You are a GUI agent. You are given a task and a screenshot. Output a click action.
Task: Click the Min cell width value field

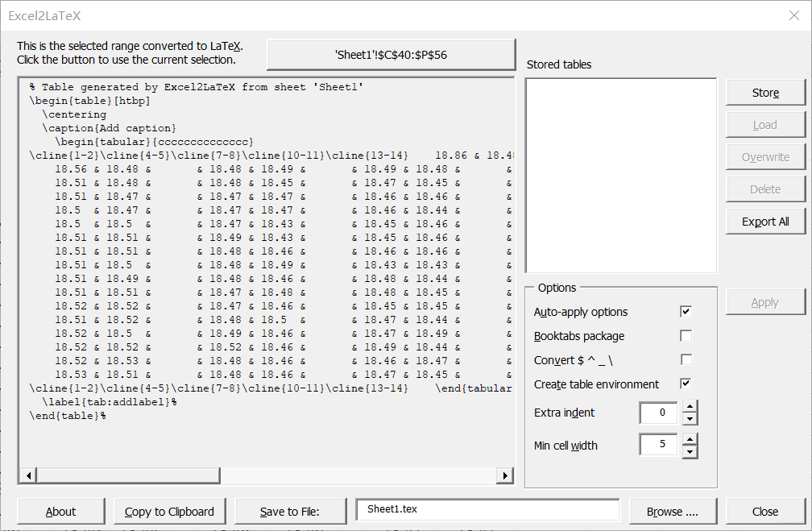659,445
